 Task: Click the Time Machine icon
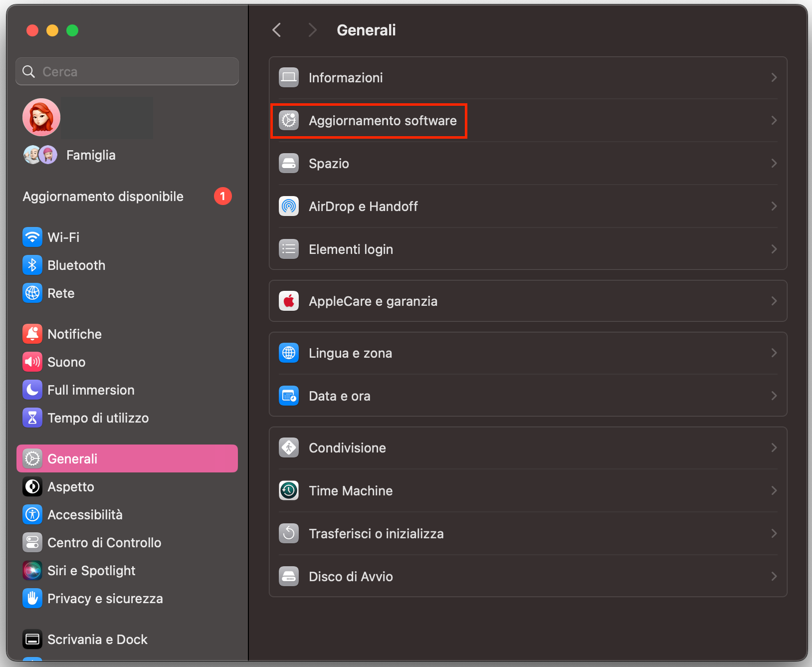288,490
